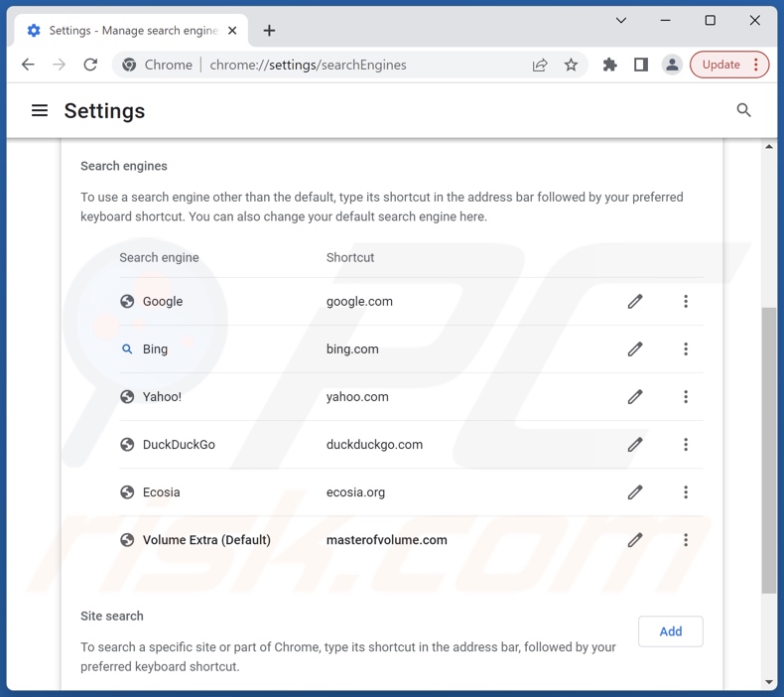
Task: Click the Add site search button
Action: (671, 631)
